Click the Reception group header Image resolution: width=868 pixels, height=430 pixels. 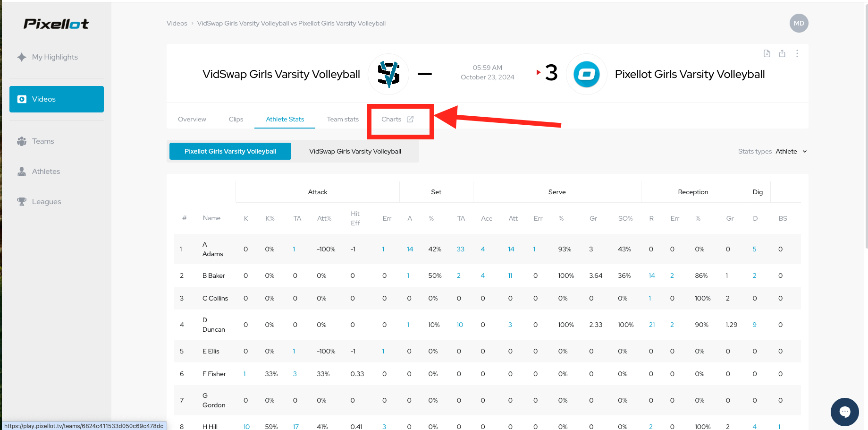tap(693, 192)
